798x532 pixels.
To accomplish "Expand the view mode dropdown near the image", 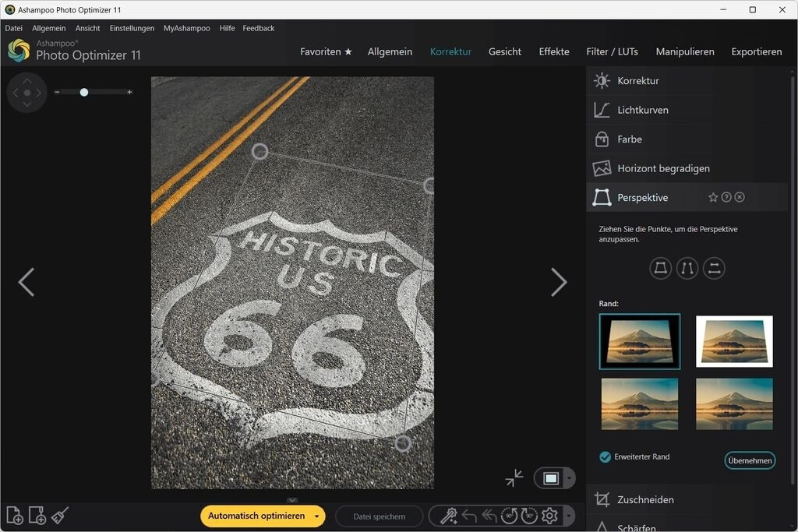I will (570, 478).
